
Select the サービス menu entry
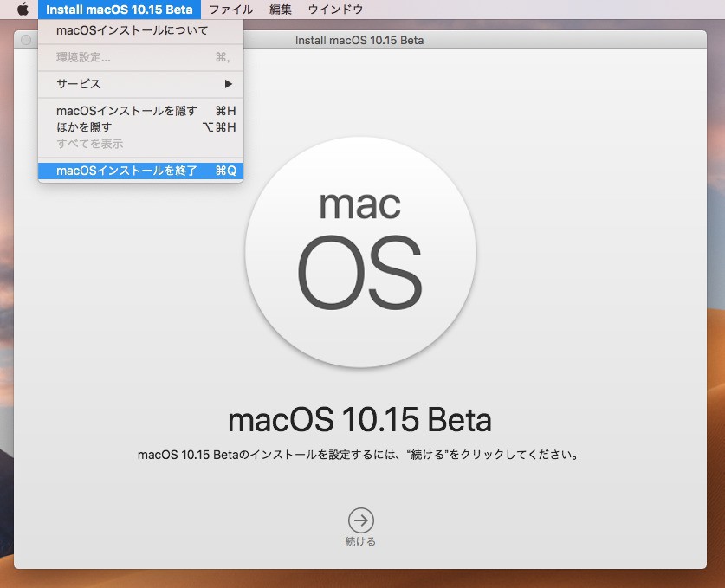[79, 84]
